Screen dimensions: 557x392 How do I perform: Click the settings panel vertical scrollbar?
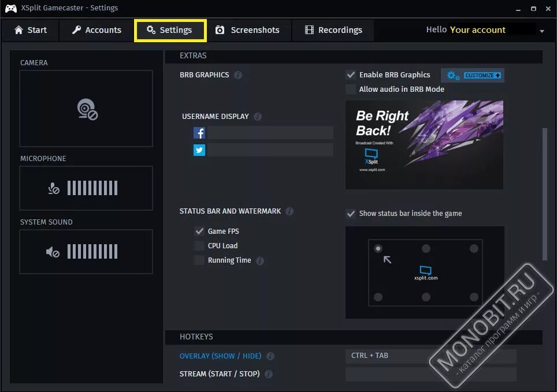[544, 194]
